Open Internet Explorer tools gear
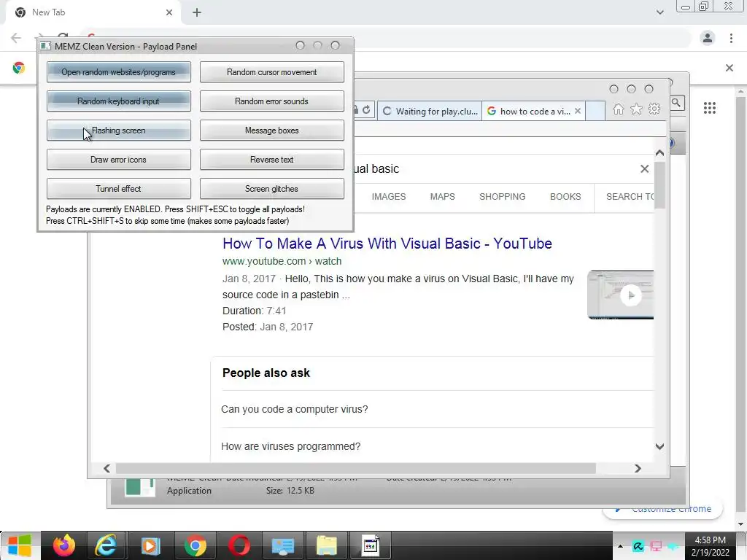The image size is (747, 560). [654, 109]
